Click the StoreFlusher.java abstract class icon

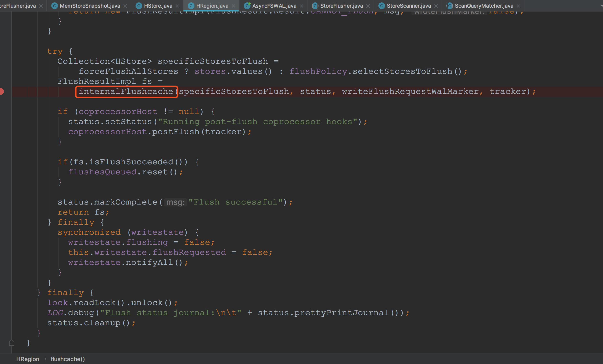pos(315,6)
